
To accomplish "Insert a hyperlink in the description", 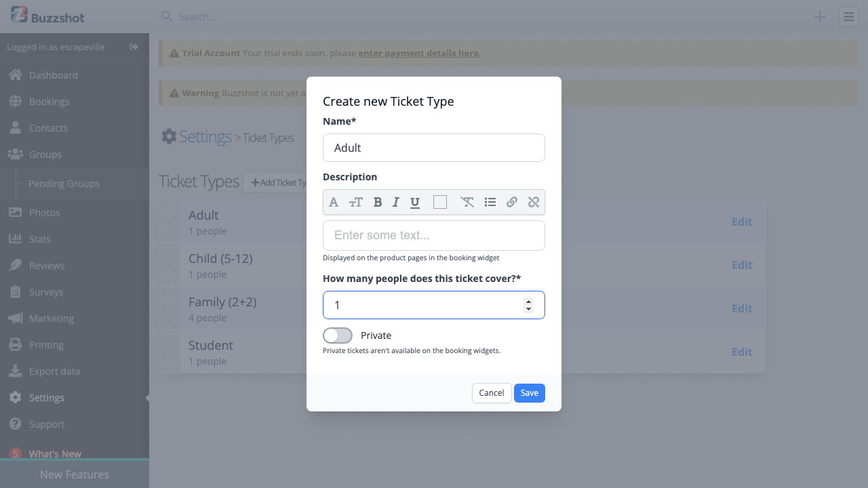I will pyautogui.click(x=511, y=202).
